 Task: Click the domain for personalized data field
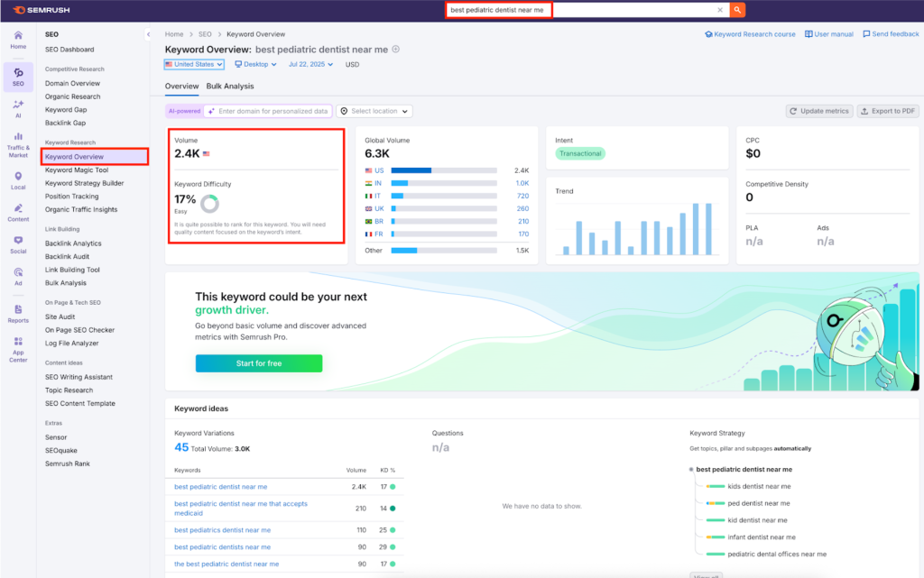(268, 111)
